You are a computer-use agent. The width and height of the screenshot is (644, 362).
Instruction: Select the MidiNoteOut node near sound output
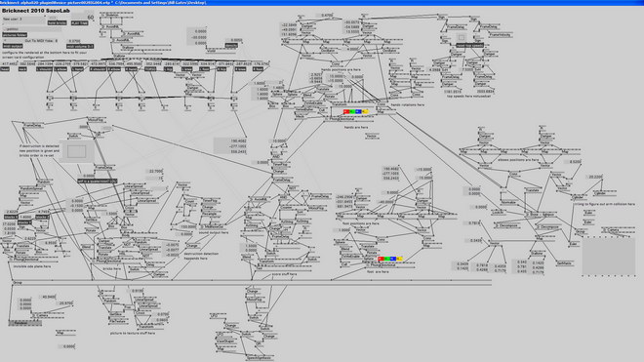pos(212,226)
